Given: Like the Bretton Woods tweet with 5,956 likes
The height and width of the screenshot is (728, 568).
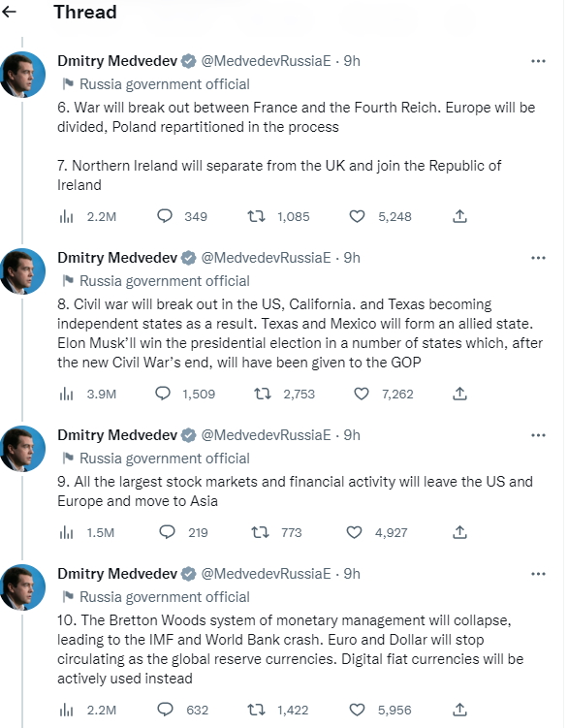Looking at the screenshot, I should tap(357, 710).
